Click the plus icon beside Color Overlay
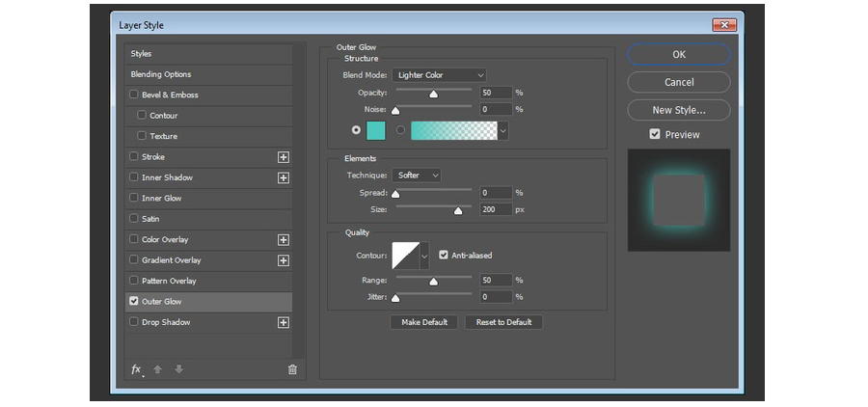 pyautogui.click(x=284, y=240)
